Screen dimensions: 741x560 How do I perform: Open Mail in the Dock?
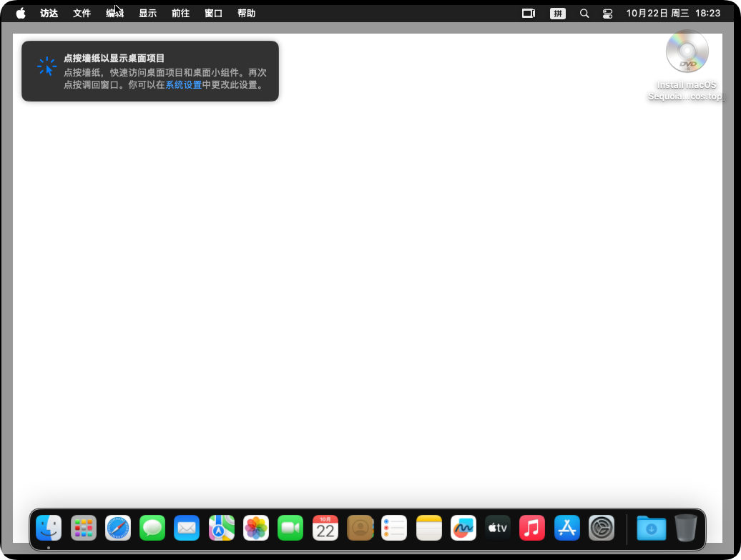187,528
